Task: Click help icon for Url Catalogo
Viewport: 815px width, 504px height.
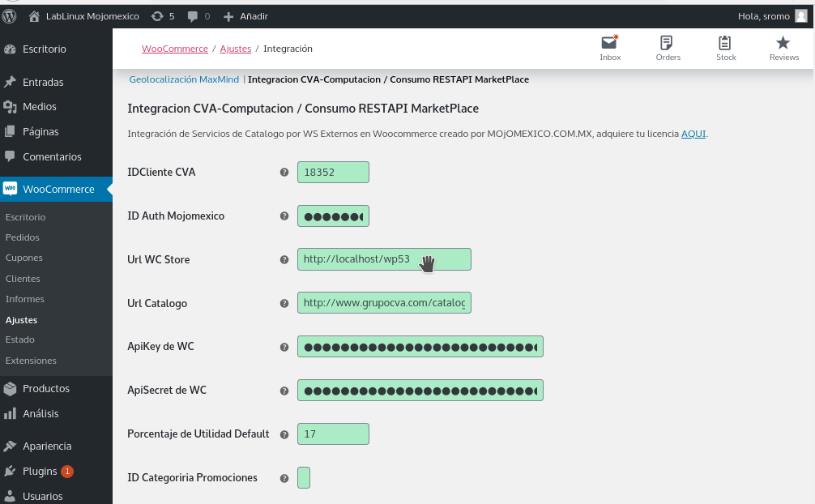Action: point(284,303)
